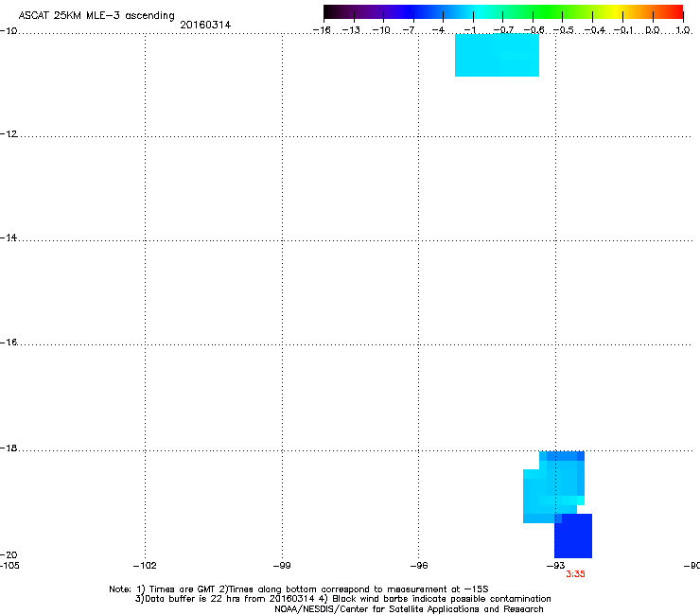Click the color scale label 1.0
Viewport: 700px width, 615px height.
(x=683, y=30)
